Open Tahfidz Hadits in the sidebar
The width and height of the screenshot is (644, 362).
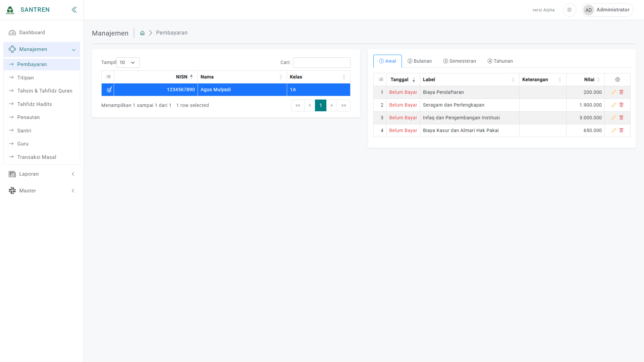42,104
